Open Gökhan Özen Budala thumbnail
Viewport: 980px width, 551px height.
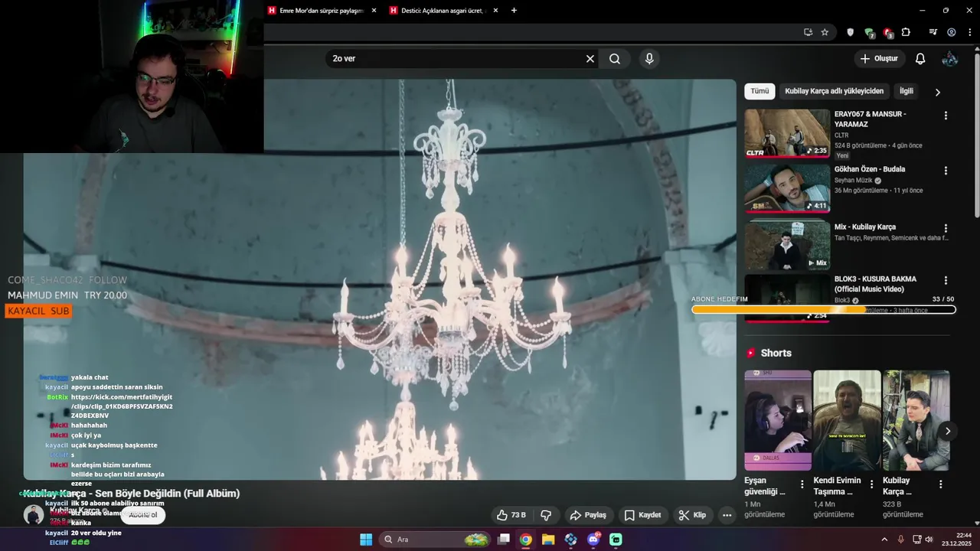click(787, 188)
